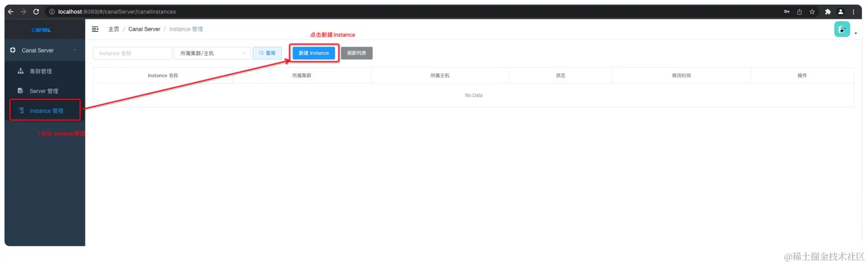
Task: Open the browser extensions puzzle icon
Action: pyautogui.click(x=828, y=12)
